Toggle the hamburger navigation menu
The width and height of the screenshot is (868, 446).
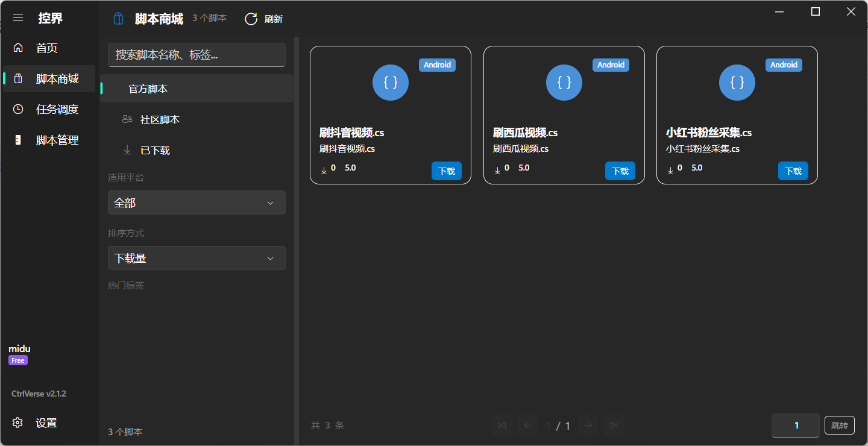point(18,17)
